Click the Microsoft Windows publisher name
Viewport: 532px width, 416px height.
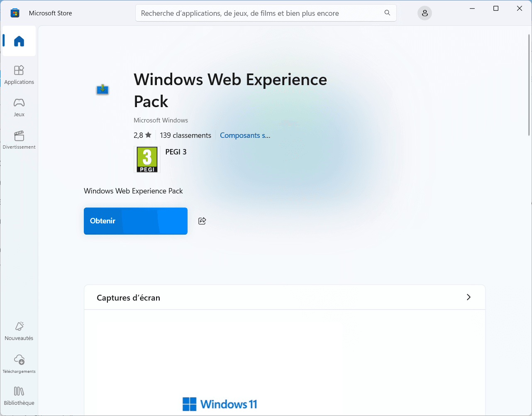point(161,120)
